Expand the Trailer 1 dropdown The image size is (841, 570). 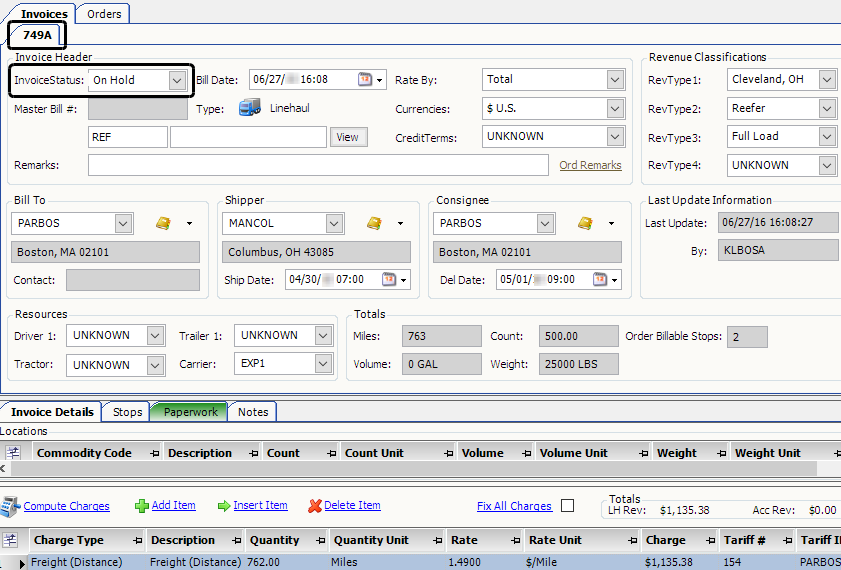pyautogui.click(x=323, y=336)
